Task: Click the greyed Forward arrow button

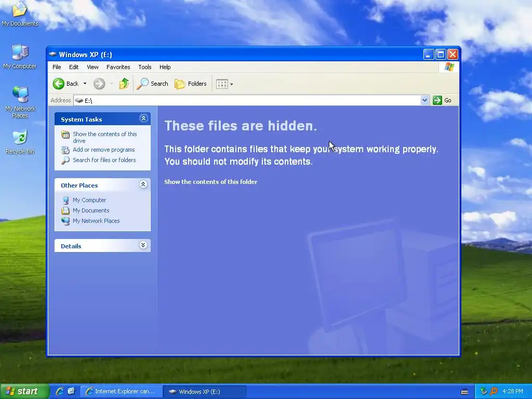Action: [99, 84]
